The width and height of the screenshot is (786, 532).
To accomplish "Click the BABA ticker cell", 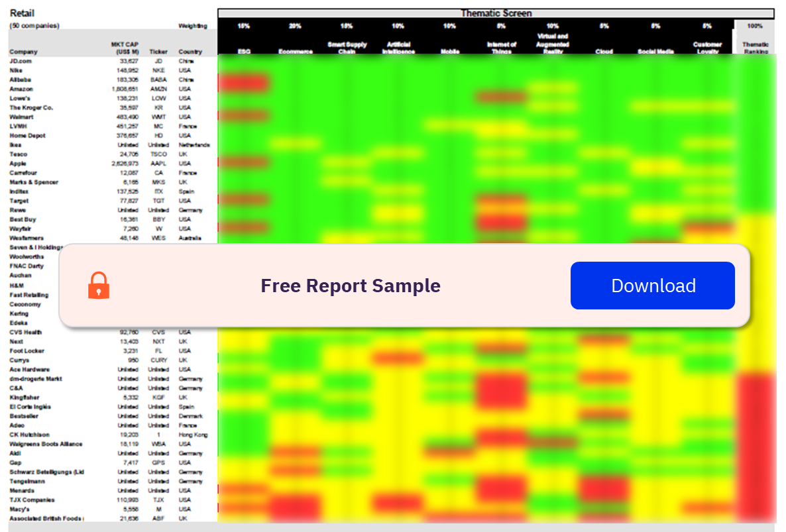I will 158,80.
